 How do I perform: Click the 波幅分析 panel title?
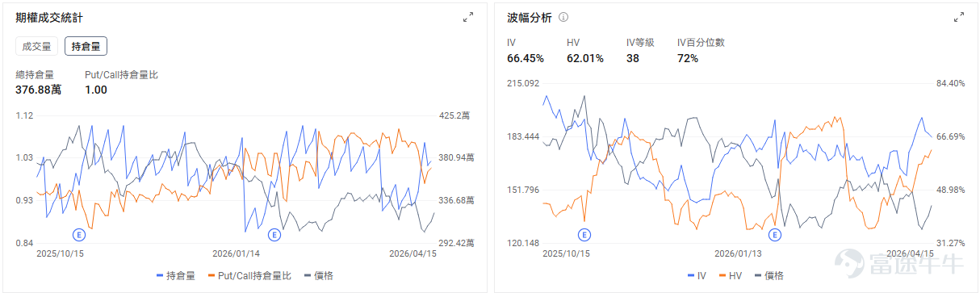click(529, 17)
